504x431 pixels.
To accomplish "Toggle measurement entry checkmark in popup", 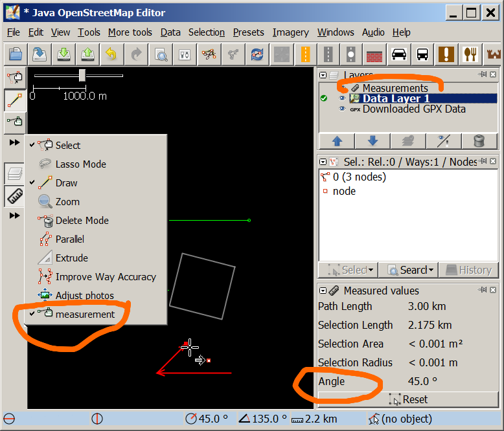I will click(x=32, y=313).
